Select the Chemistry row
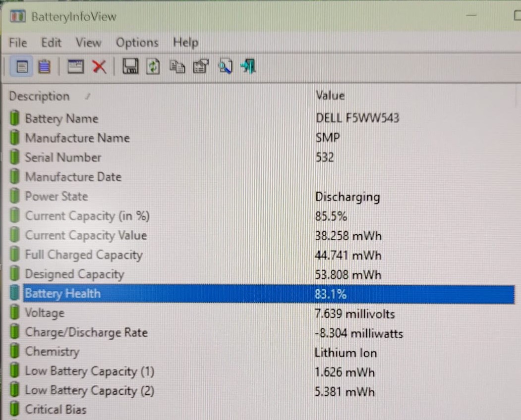Viewport: 521px width, 420px height. 262,352
